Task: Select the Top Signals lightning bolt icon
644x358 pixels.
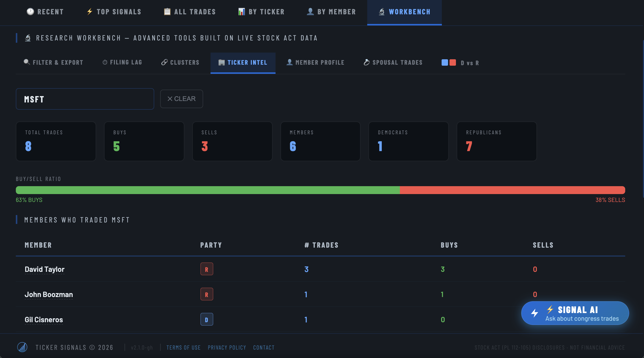Action: click(89, 12)
